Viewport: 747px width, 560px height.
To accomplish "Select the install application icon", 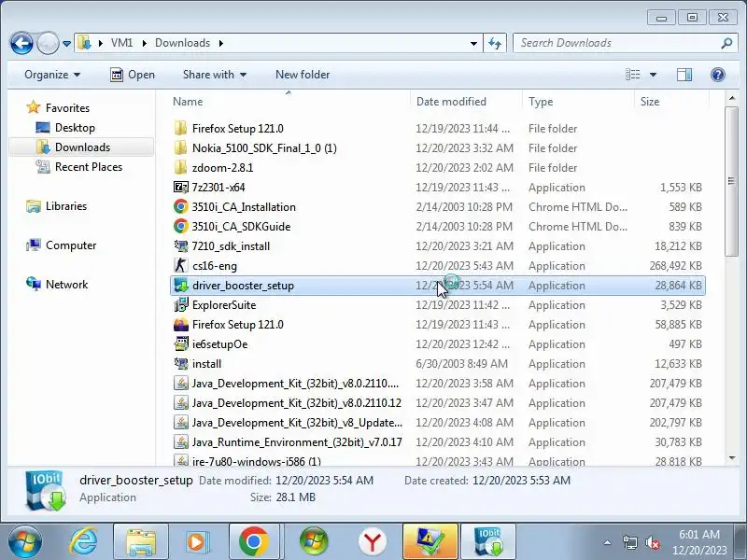I will 180,364.
